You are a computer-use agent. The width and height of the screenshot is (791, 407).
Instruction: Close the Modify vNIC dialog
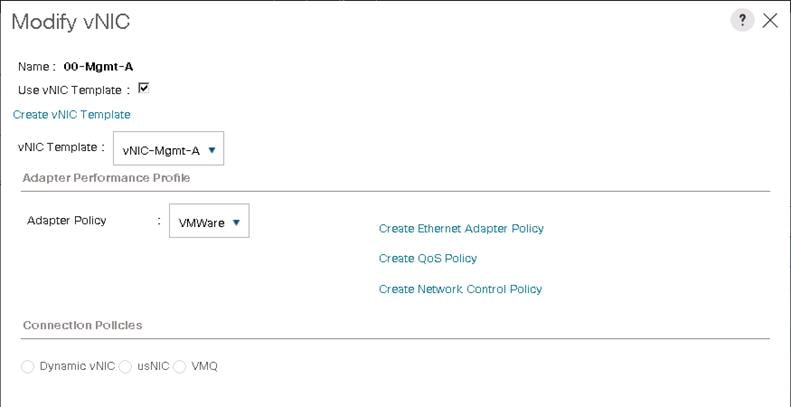[x=770, y=21]
